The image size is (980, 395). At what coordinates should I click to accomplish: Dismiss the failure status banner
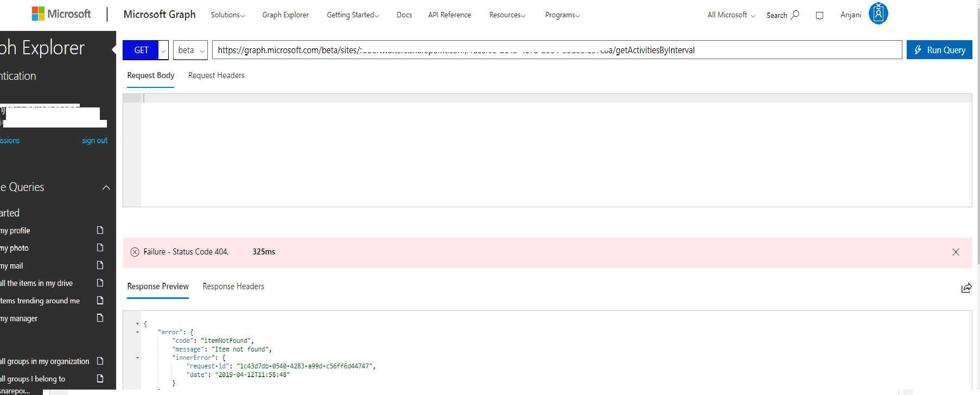tap(956, 252)
